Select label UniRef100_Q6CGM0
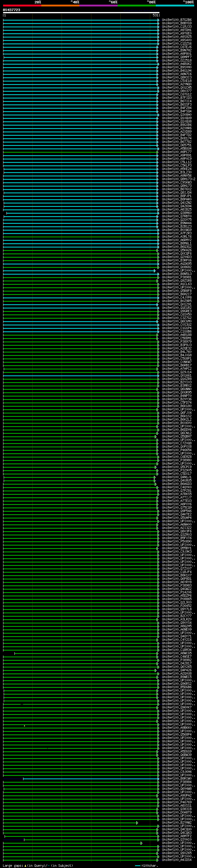197x868 pixels. (x=176, y=321)
